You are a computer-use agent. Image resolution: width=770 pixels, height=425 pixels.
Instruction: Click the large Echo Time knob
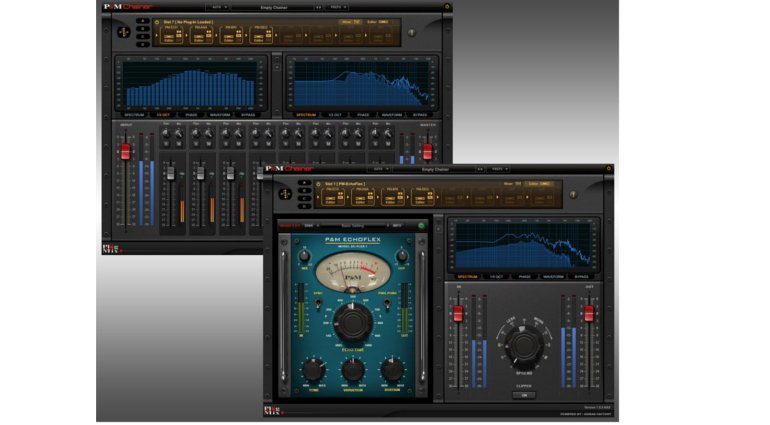click(353, 323)
